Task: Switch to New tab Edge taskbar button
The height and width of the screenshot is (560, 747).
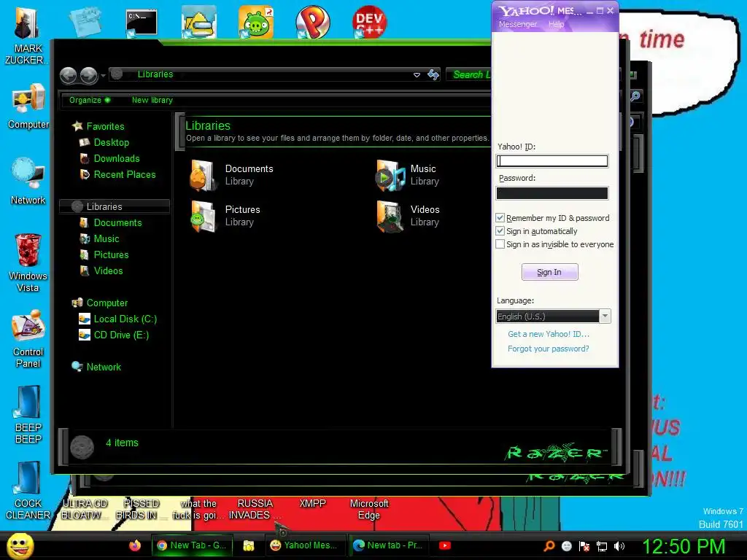Action: (388, 545)
